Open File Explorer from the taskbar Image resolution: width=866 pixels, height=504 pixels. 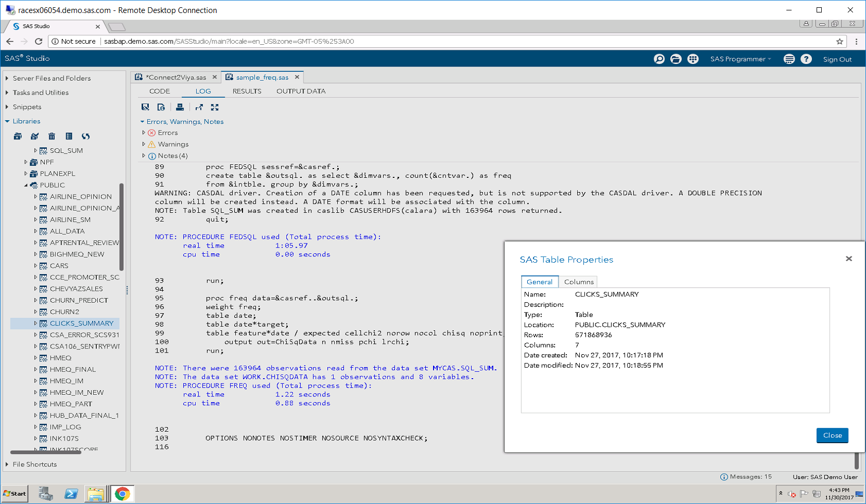point(96,494)
